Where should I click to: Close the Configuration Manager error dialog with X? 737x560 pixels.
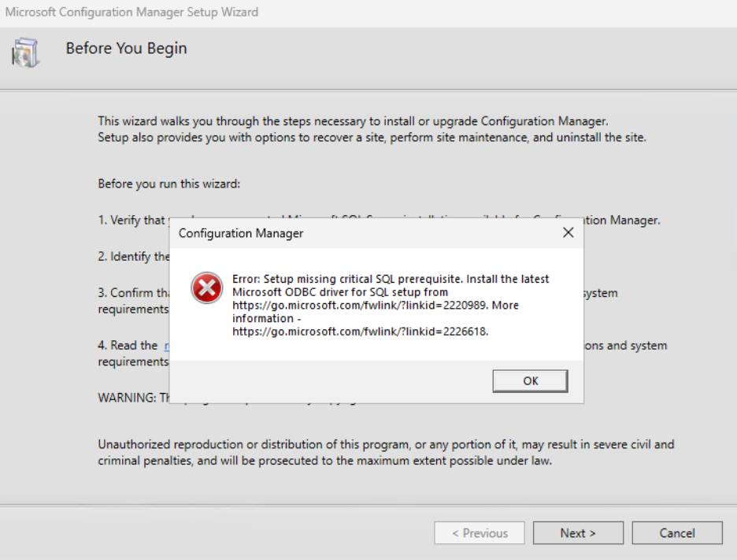(568, 233)
